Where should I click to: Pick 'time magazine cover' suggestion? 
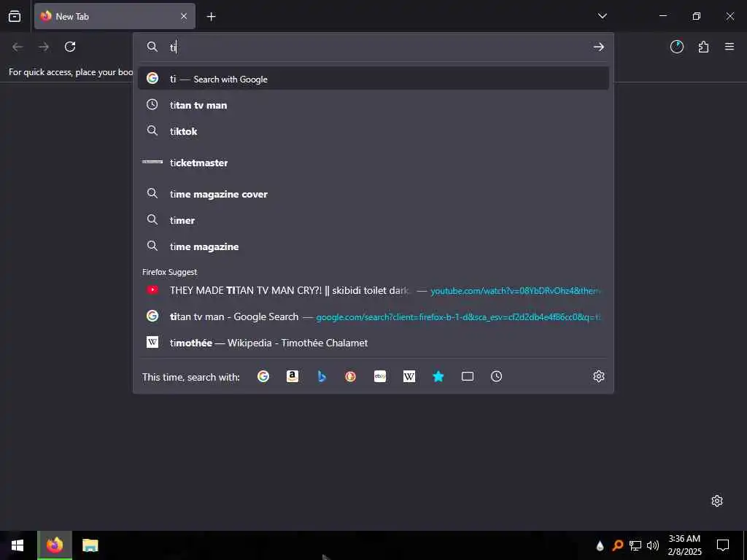point(373,194)
